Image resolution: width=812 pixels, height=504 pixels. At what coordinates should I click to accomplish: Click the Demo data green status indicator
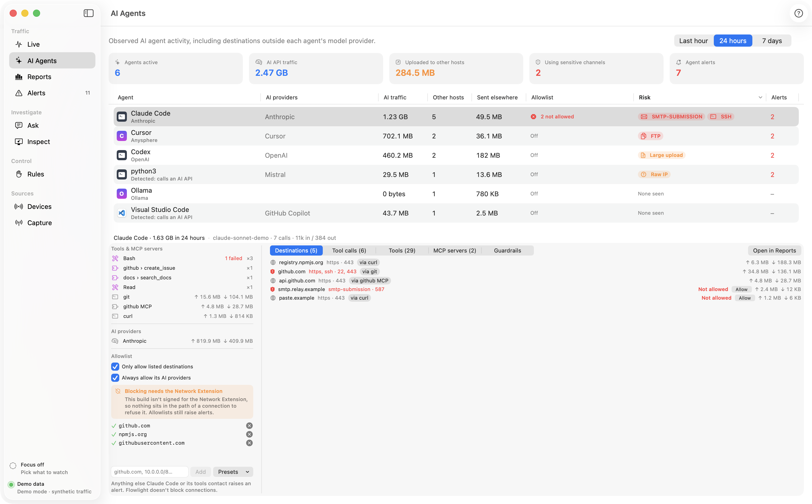(x=11, y=485)
